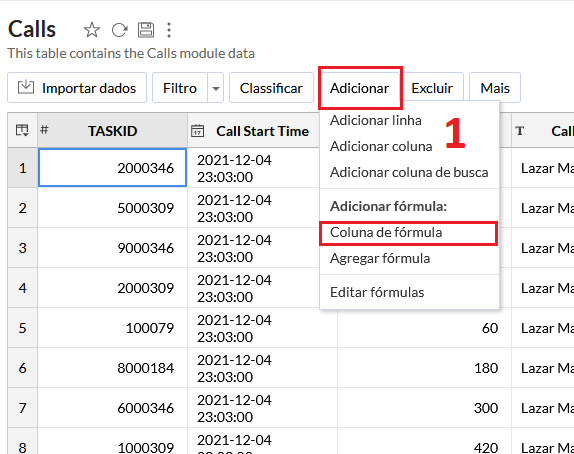Screen dimensions: 574x454
Task: Save the table using the floppy disk icon
Action: click(146, 30)
